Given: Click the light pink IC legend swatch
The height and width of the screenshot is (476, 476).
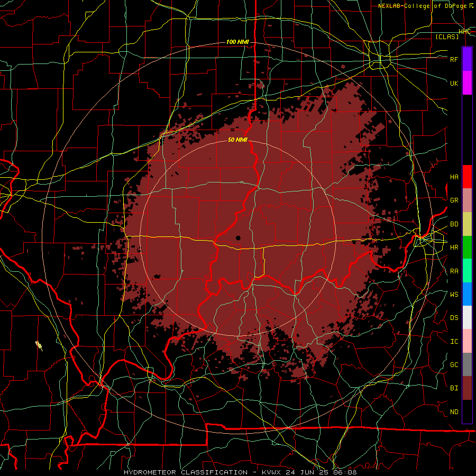Looking at the screenshot, I should (467, 341).
